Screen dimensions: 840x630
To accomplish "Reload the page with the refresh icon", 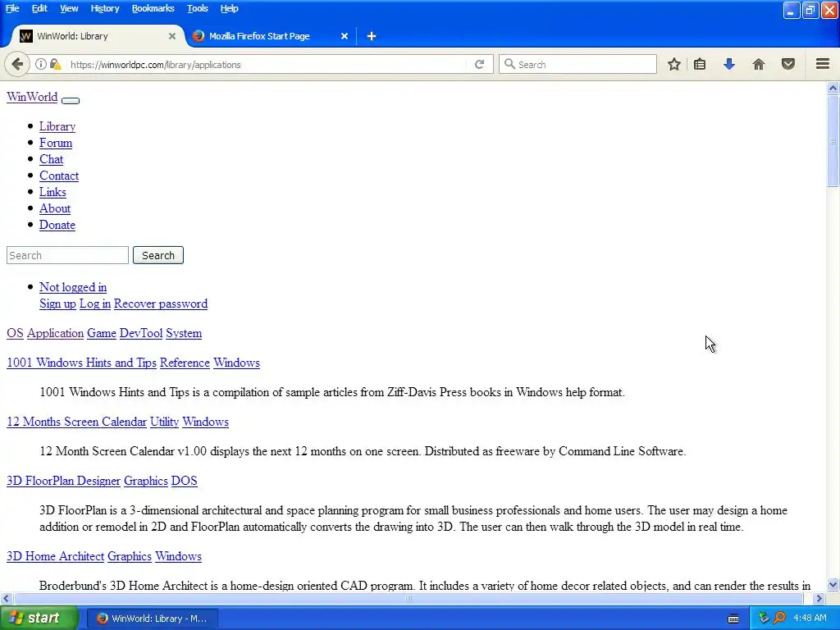I will (479, 64).
